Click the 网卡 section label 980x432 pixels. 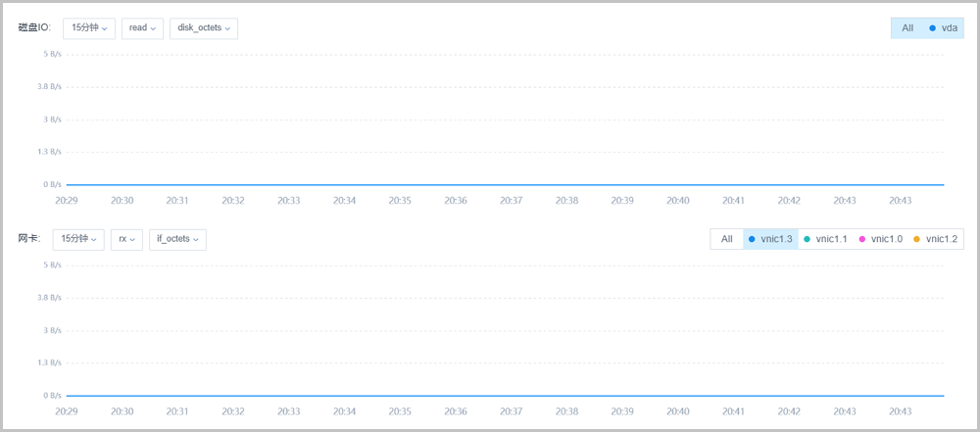28,239
